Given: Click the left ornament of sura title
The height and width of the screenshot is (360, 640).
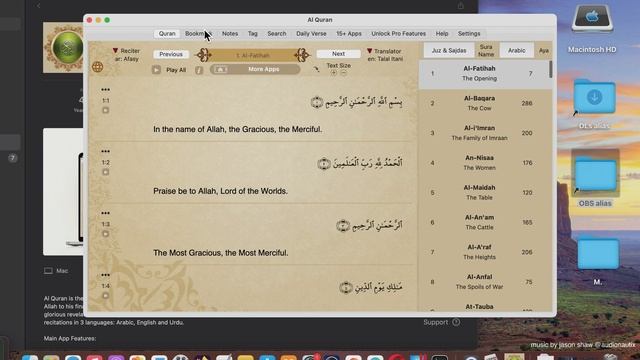Looking at the screenshot, I should (203, 55).
